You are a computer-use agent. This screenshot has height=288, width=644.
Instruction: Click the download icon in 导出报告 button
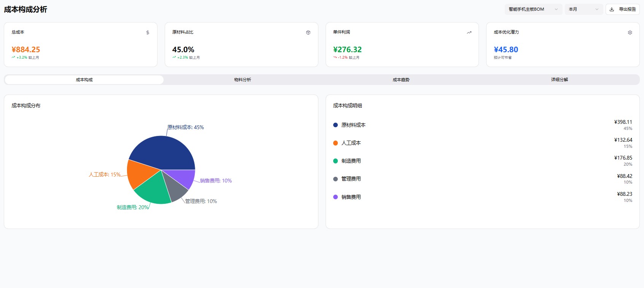(x=612, y=10)
